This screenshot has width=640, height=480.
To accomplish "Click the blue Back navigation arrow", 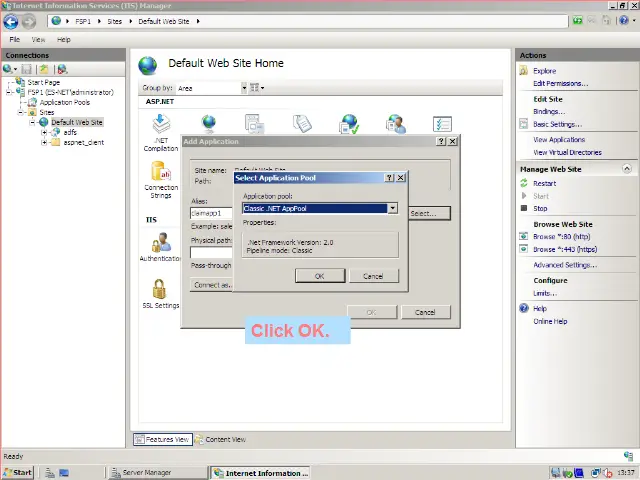I will click(x=11, y=22).
